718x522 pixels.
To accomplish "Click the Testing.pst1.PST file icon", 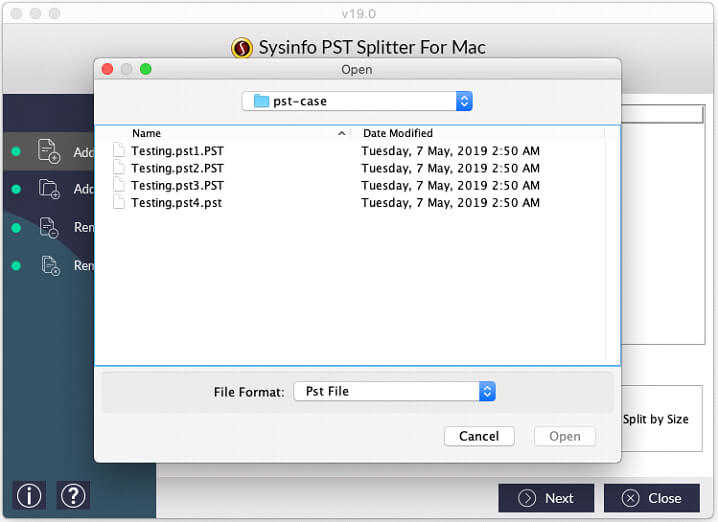I will [119, 151].
